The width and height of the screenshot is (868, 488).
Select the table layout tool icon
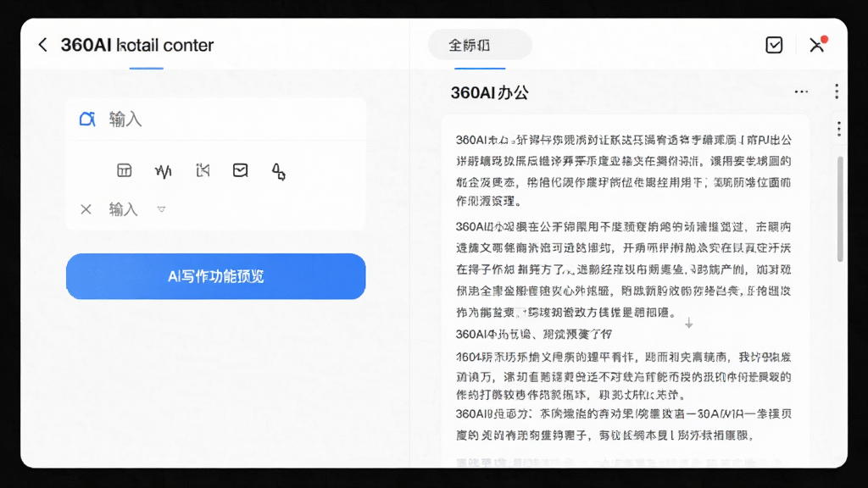(125, 170)
